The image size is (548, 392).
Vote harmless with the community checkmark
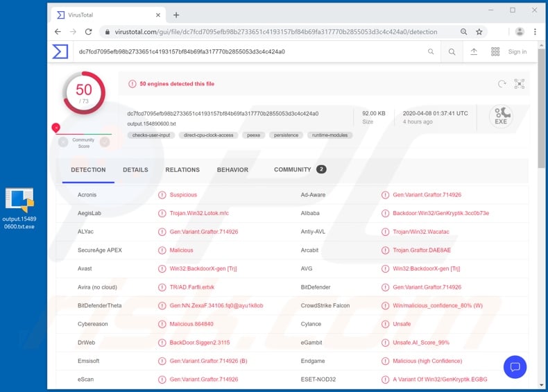point(105,142)
